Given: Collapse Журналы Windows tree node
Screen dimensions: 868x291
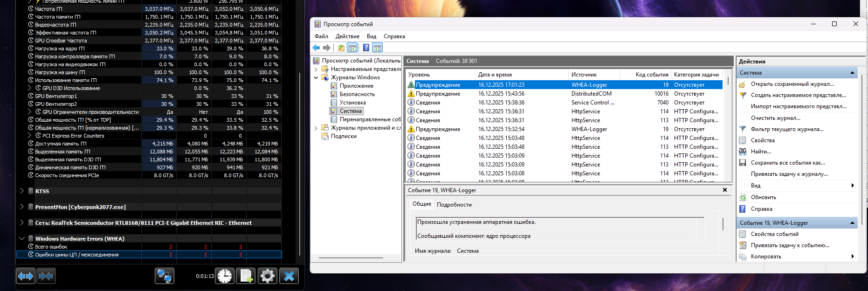Looking at the screenshot, I should click(316, 77).
